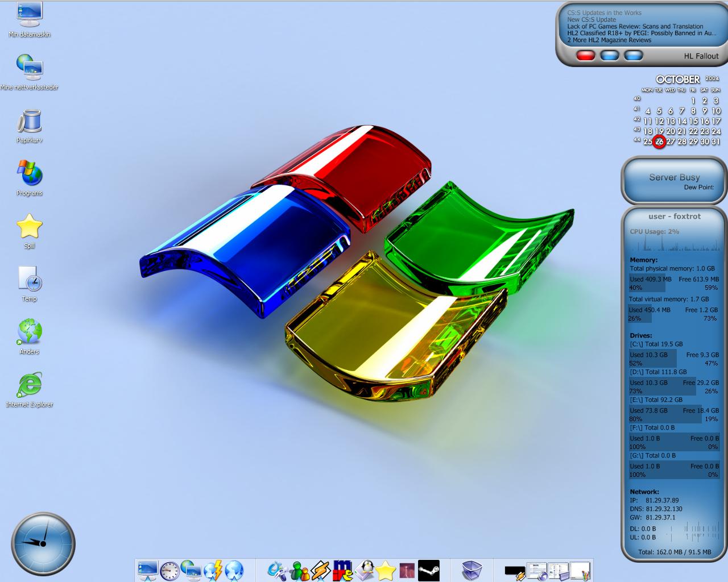
Task: Click the computer monitor icon in dock
Action: (148, 570)
